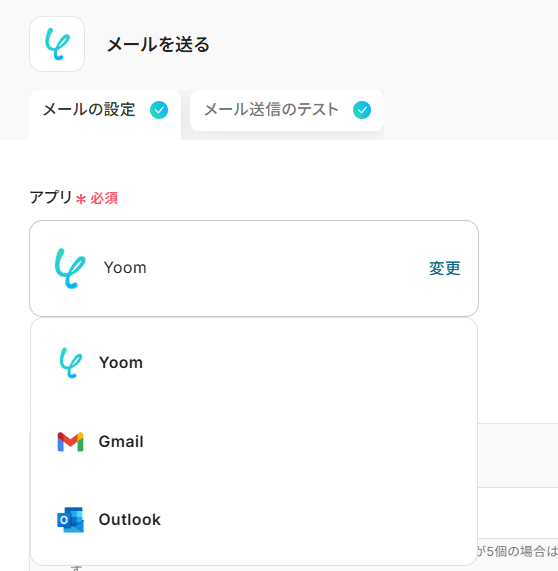Open the メール送信のテスト tab
The width and height of the screenshot is (558, 571).
287,110
